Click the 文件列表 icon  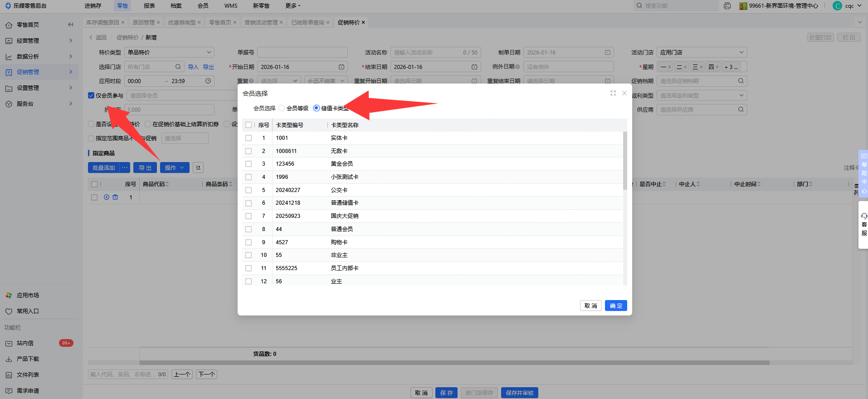click(x=9, y=375)
